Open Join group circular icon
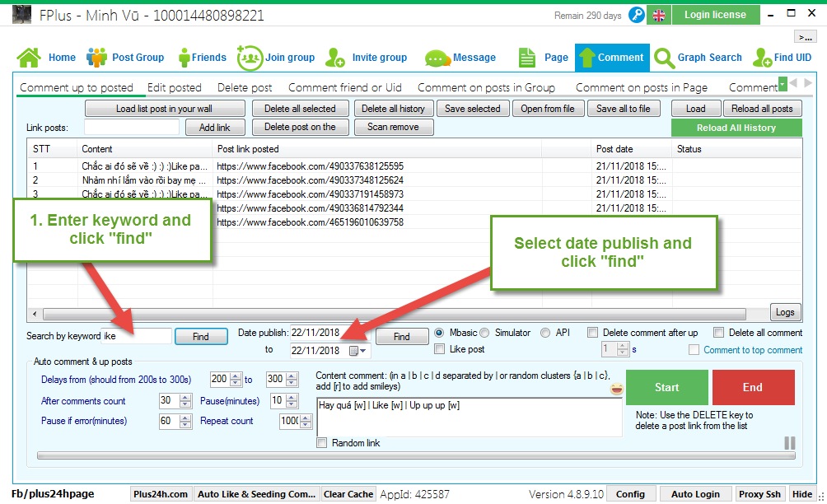827x504 pixels. pyautogui.click(x=250, y=58)
